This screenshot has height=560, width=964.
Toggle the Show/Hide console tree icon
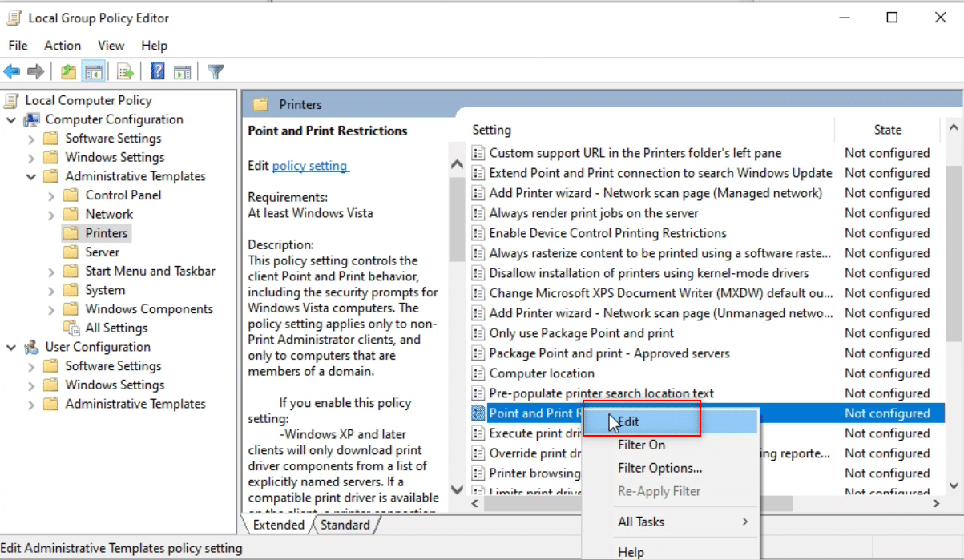point(92,72)
